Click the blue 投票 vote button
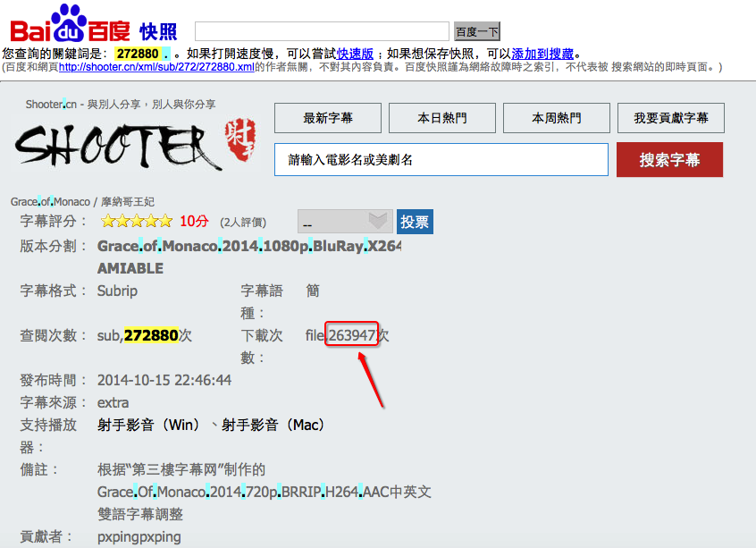Screen dimensions: 756x548 click(416, 222)
